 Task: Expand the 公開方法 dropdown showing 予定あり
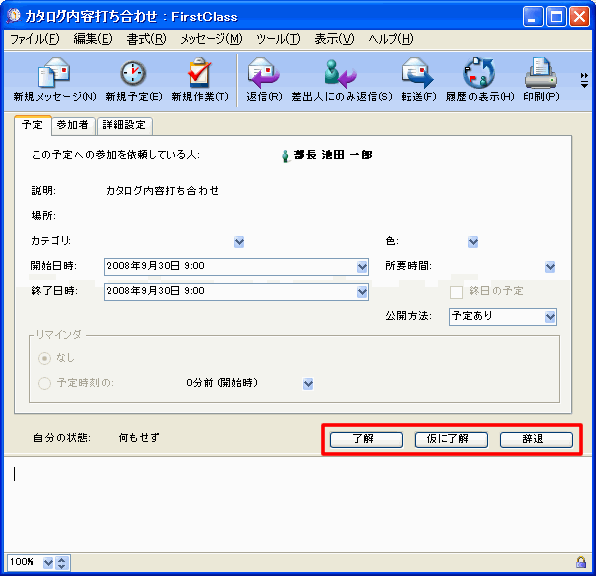(x=550, y=317)
